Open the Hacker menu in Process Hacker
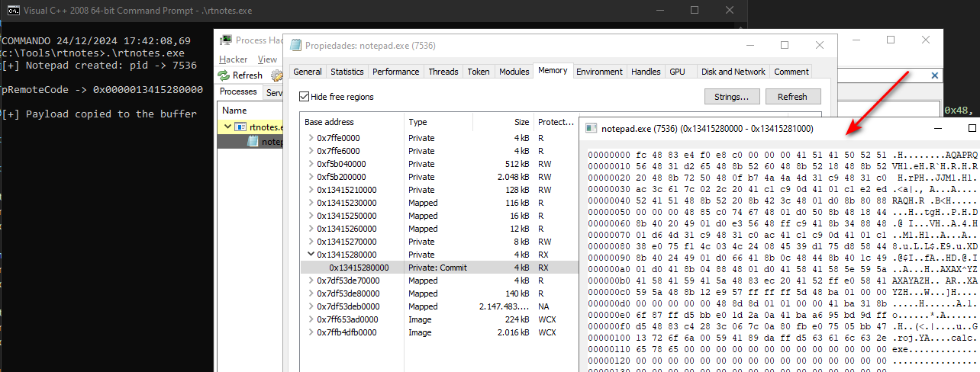The image size is (980, 372). pos(234,59)
